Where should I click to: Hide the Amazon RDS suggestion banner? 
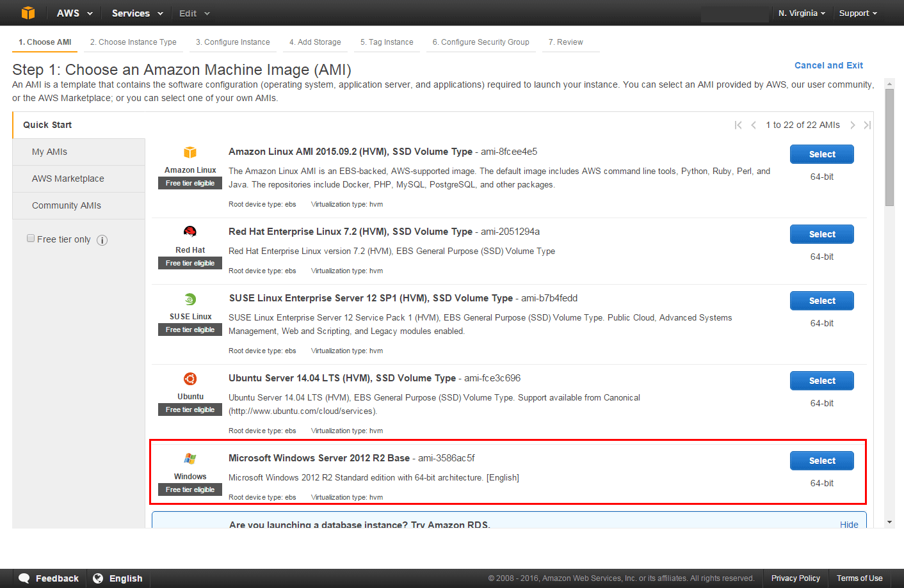(x=849, y=524)
